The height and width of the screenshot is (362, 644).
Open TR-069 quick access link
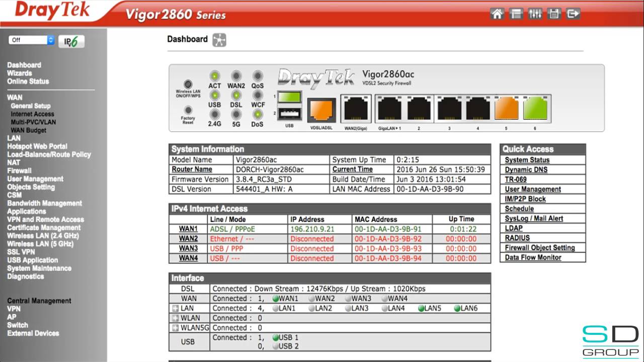[x=516, y=179]
